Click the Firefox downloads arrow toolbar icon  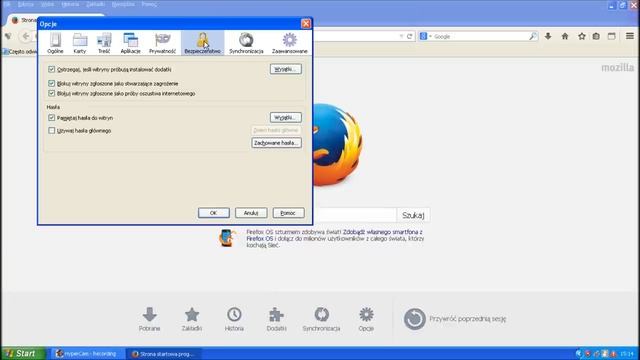tap(548, 36)
